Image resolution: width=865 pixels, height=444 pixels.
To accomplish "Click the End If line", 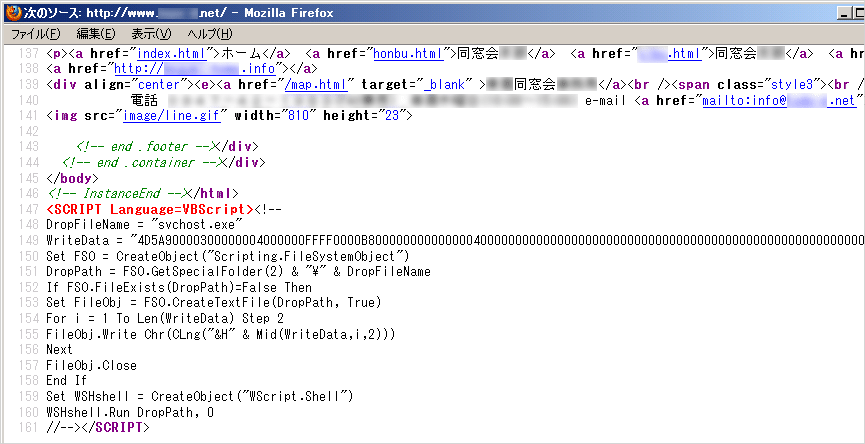I will pos(67,381).
